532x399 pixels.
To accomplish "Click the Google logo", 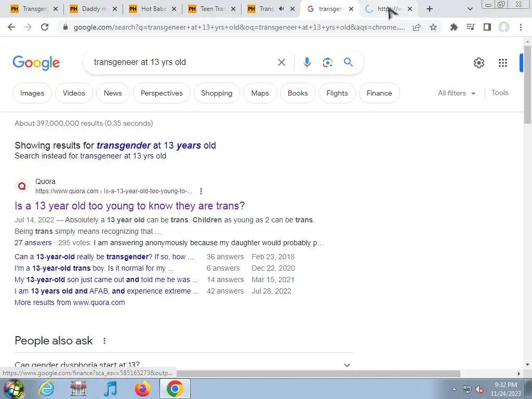I will click(x=36, y=63).
